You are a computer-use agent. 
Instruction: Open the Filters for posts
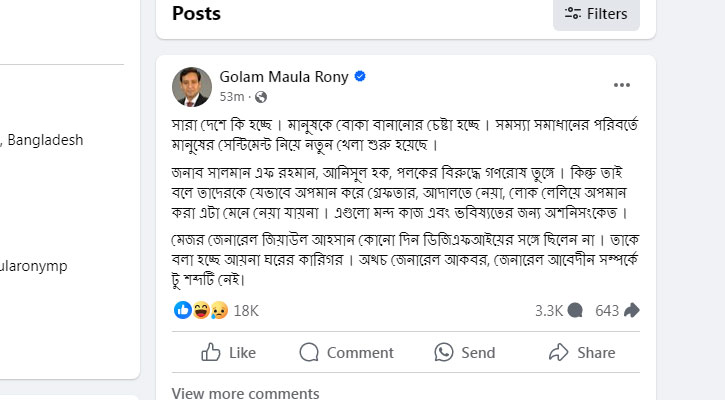coord(596,14)
